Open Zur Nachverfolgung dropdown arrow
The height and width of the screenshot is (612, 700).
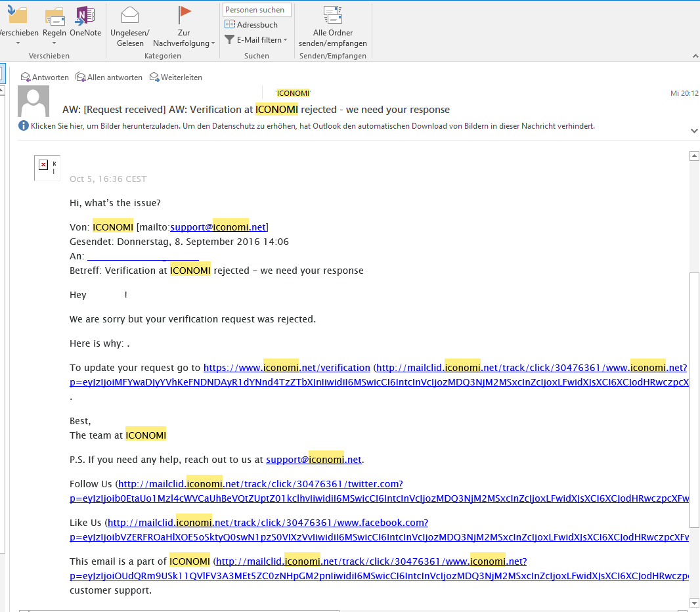click(x=213, y=43)
